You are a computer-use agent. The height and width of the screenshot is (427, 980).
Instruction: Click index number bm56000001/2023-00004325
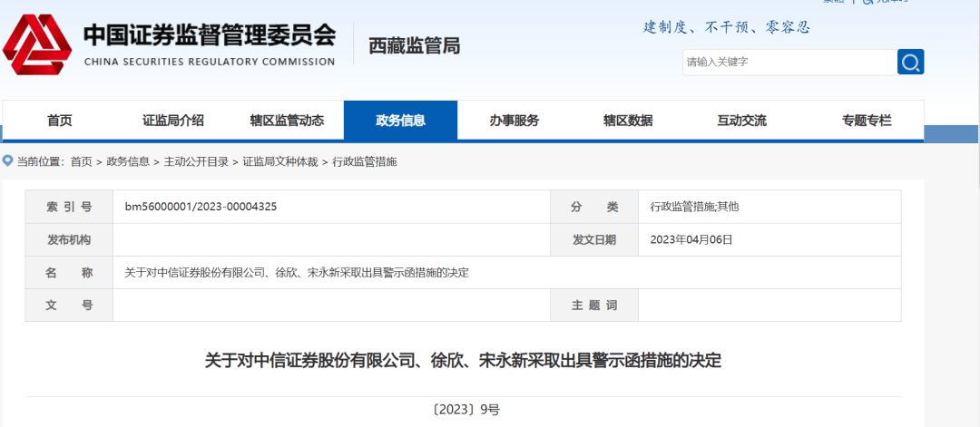tap(201, 207)
